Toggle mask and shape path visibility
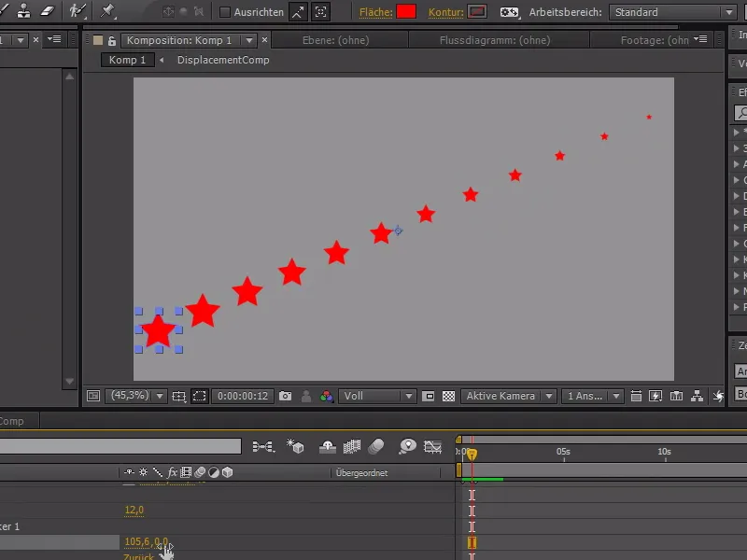This screenshot has width=747, height=560. click(x=199, y=396)
